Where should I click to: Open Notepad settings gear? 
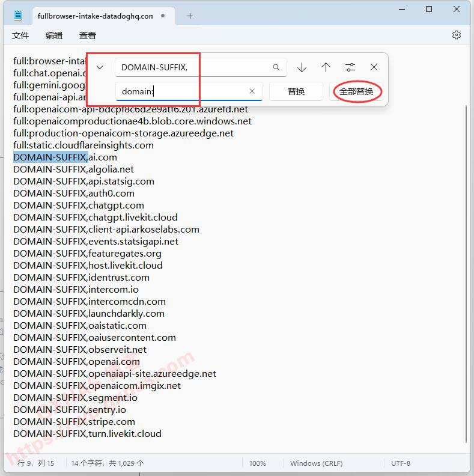(x=456, y=35)
